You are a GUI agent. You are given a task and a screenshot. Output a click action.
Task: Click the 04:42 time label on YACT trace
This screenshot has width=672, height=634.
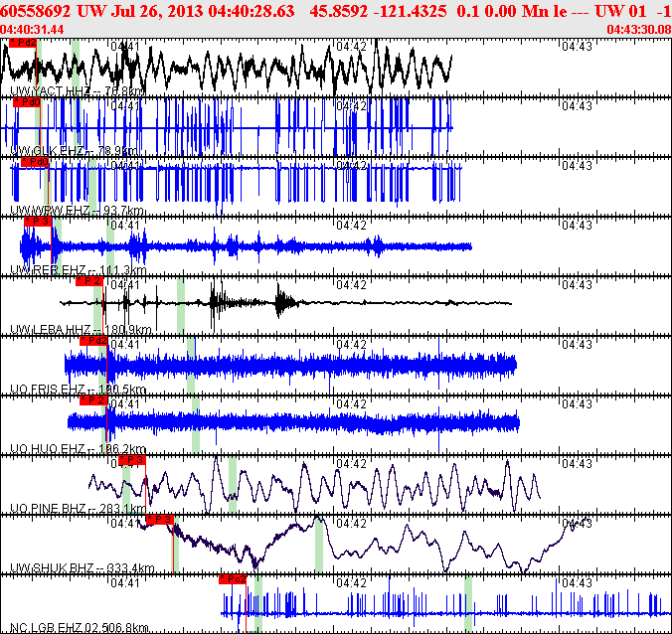pyautogui.click(x=351, y=47)
